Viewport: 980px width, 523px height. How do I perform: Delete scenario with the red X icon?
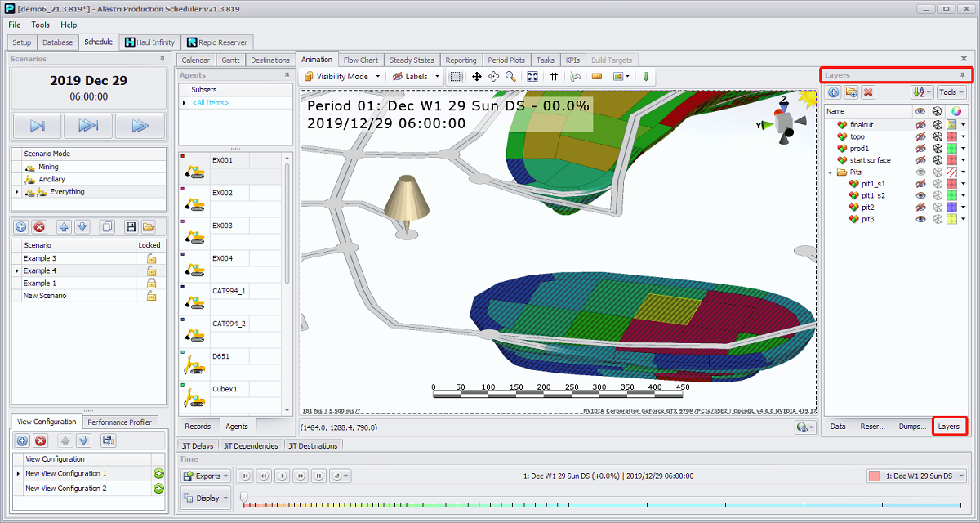(39, 226)
